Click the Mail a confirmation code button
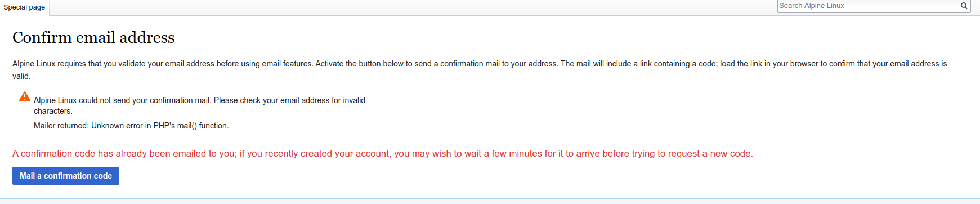 (66, 176)
